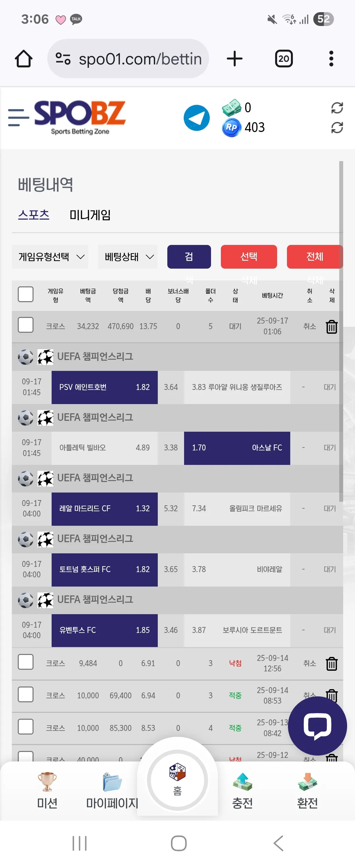The image size is (355, 868).
Task: Expand the 게임유형선택 dropdown
Action: [50, 257]
